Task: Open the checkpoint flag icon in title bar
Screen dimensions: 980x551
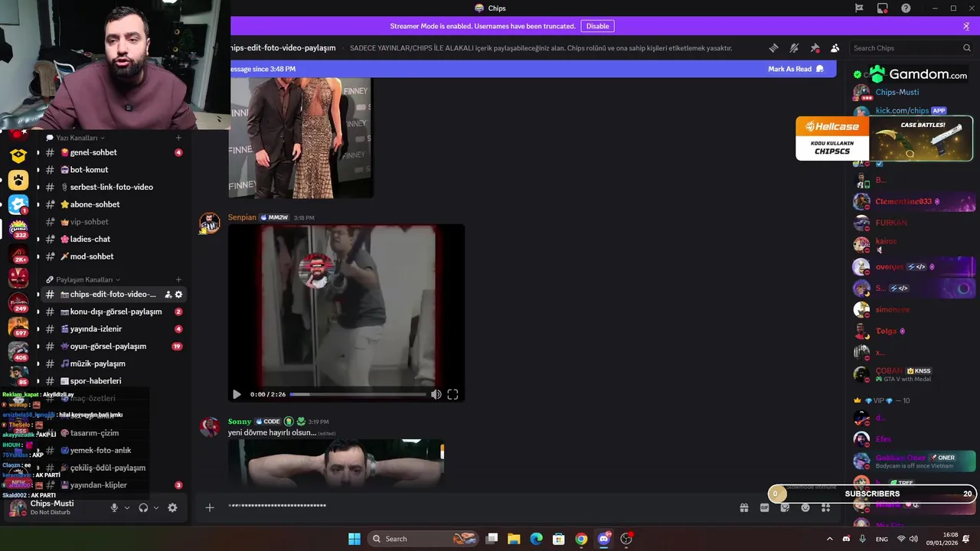Action: coord(859,8)
